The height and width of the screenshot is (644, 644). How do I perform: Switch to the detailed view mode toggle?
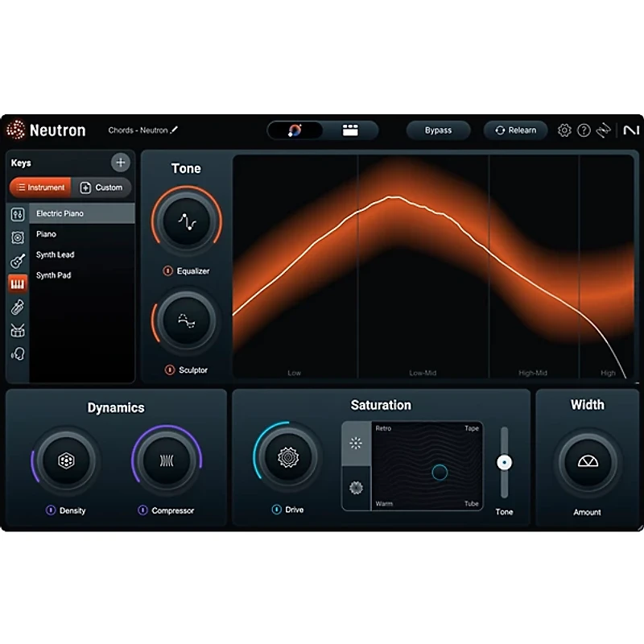point(353,130)
